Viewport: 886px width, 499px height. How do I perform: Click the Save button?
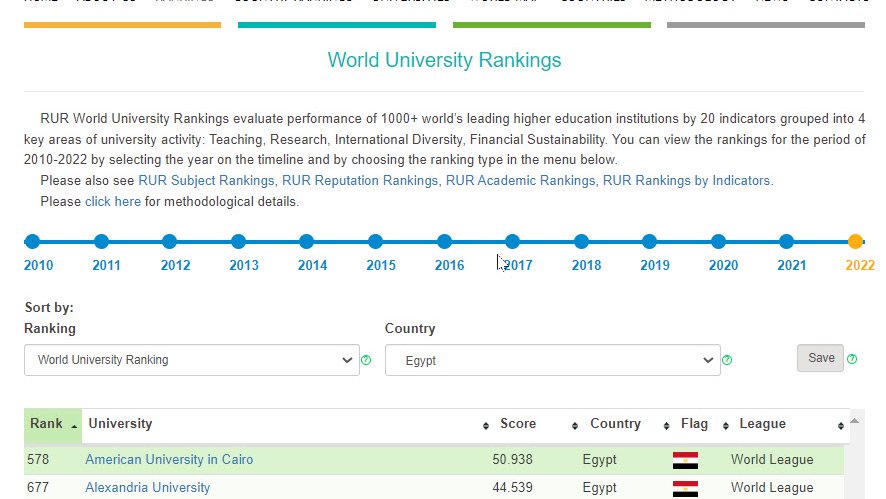(x=820, y=358)
